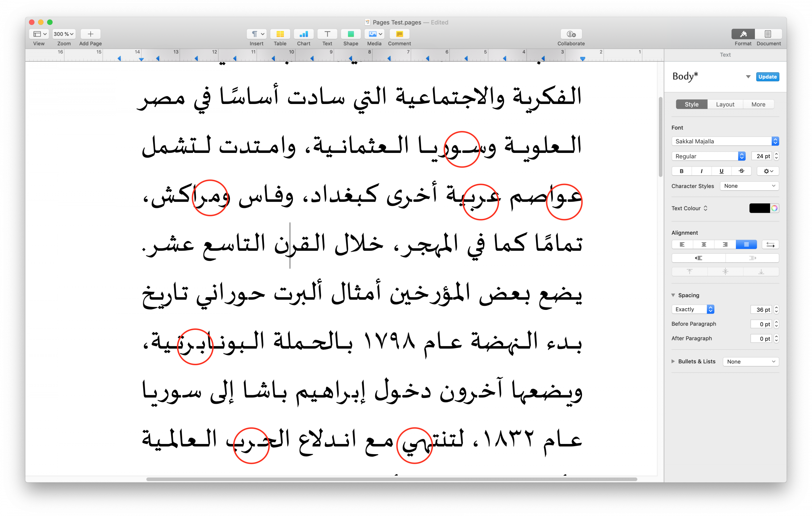Screen dimensions: 812x516
Task: Open the Zoom 300% control
Action: [x=64, y=34]
